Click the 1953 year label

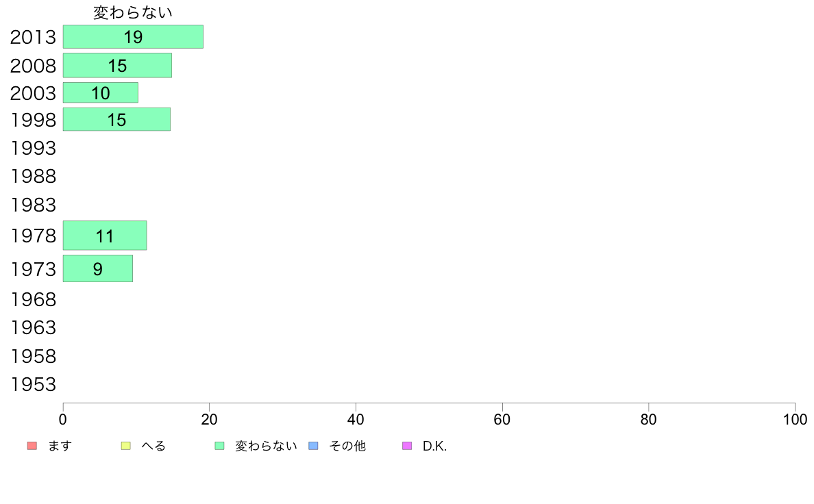tap(33, 385)
